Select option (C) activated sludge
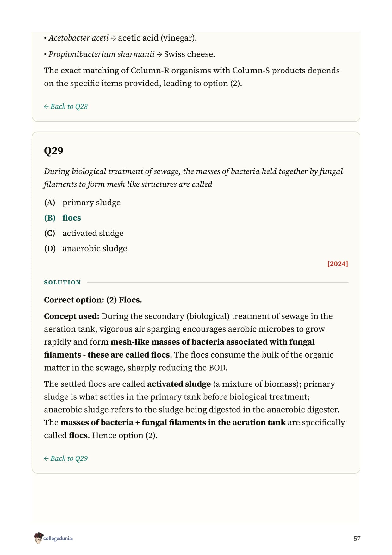 [84, 233]
